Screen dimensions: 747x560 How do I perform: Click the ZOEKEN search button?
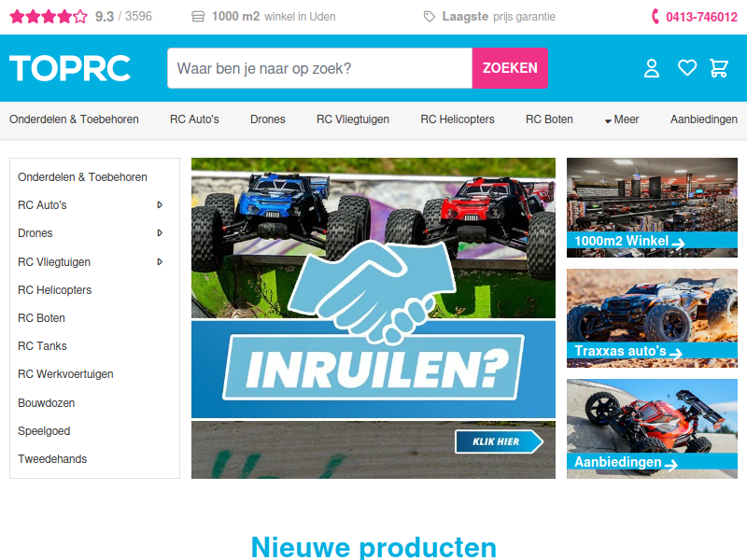(x=510, y=68)
